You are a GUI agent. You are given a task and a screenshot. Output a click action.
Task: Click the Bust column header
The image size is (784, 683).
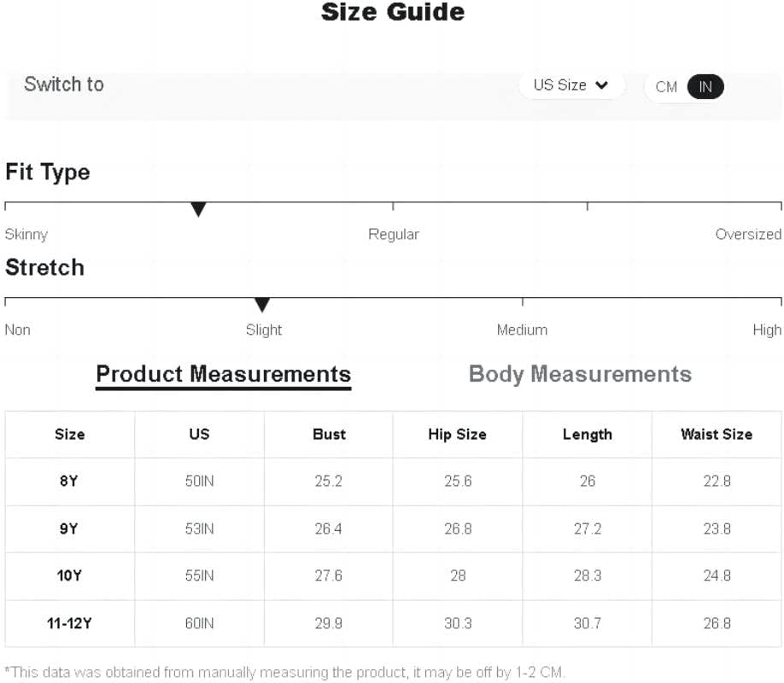point(329,434)
